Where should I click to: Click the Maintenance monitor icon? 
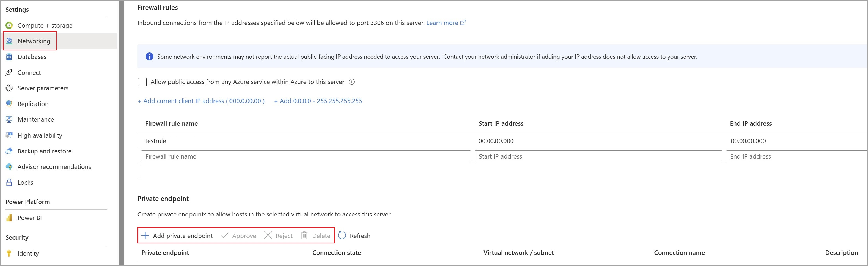click(9, 119)
